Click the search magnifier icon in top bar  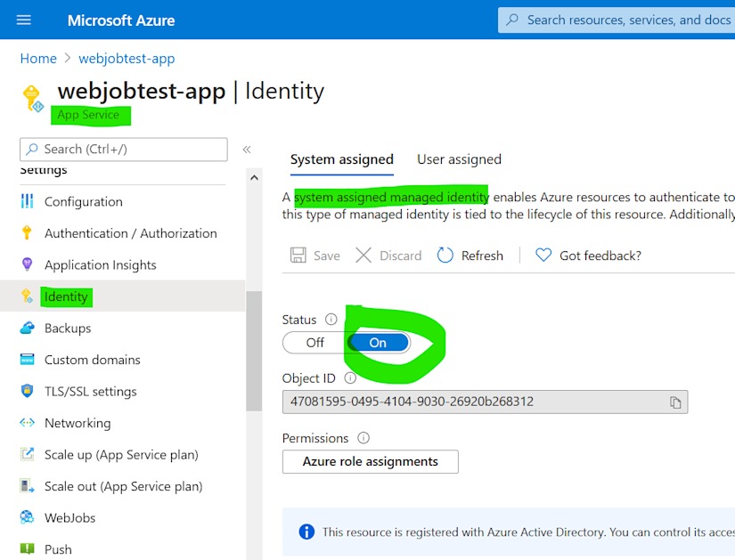pyautogui.click(x=512, y=20)
